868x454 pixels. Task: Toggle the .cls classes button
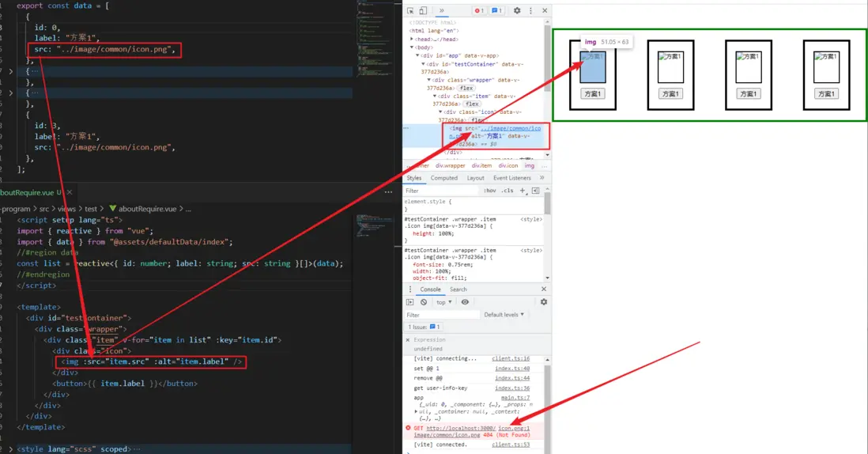click(507, 191)
